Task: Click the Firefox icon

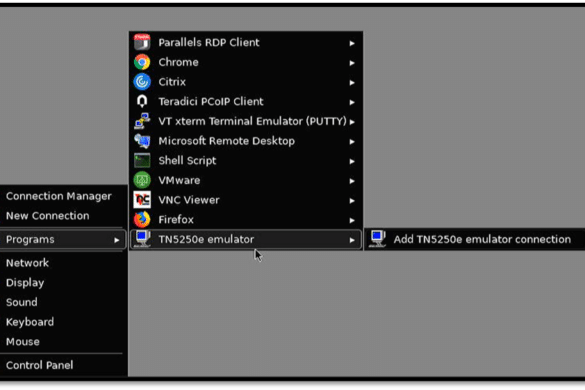Action: pos(142,219)
